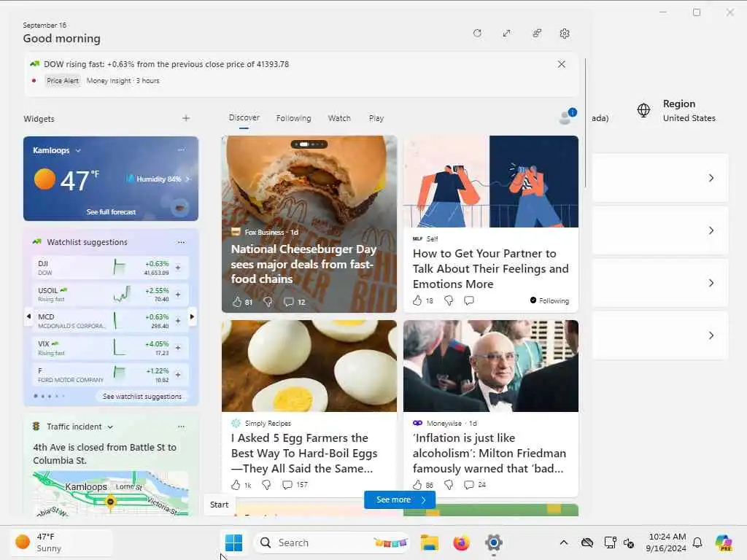The height and width of the screenshot is (560, 747).
Task: Go to next watchlist page arrow
Action: [192, 316]
